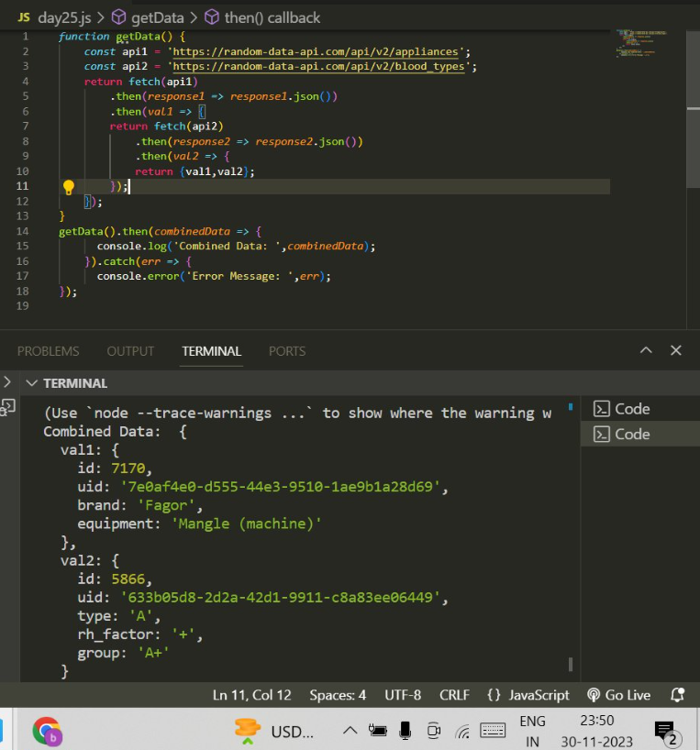The height and width of the screenshot is (750, 700).
Task: Click line number 11 in gutter
Action: click(22, 186)
